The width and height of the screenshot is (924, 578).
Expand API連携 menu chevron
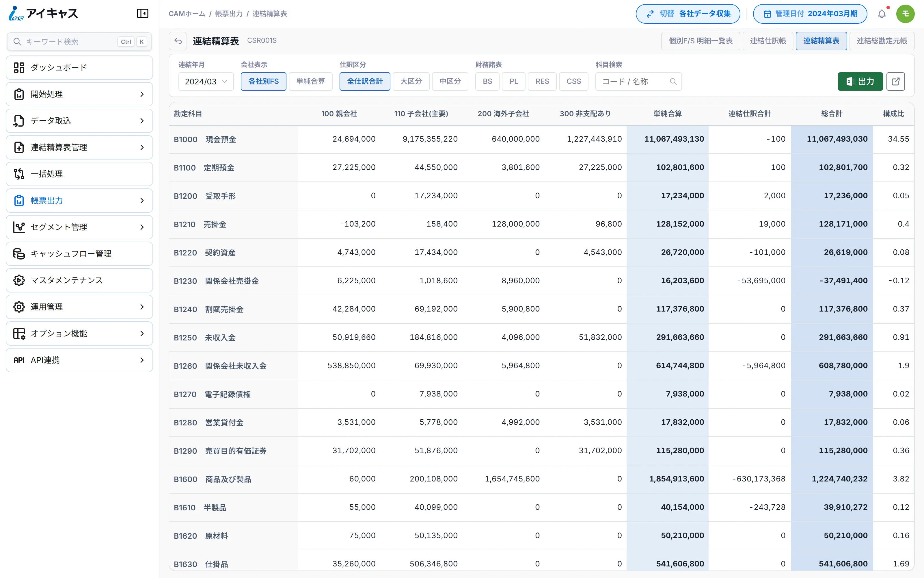[x=142, y=360]
